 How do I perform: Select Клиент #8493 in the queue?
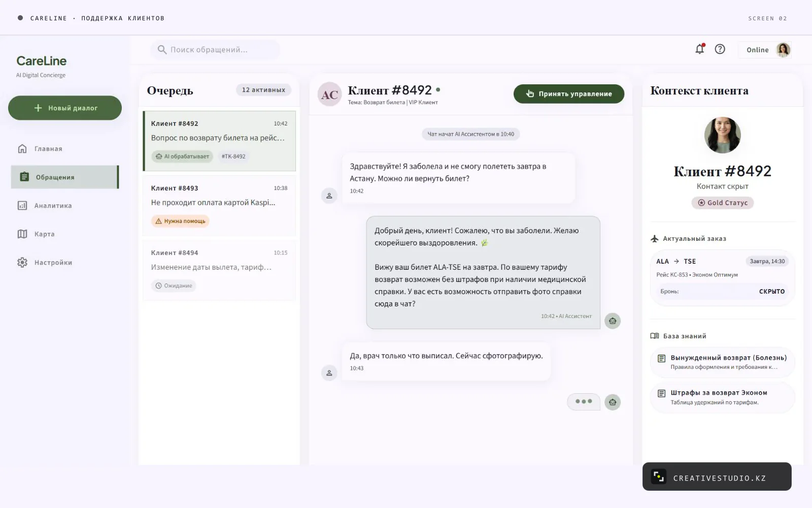[x=219, y=205]
